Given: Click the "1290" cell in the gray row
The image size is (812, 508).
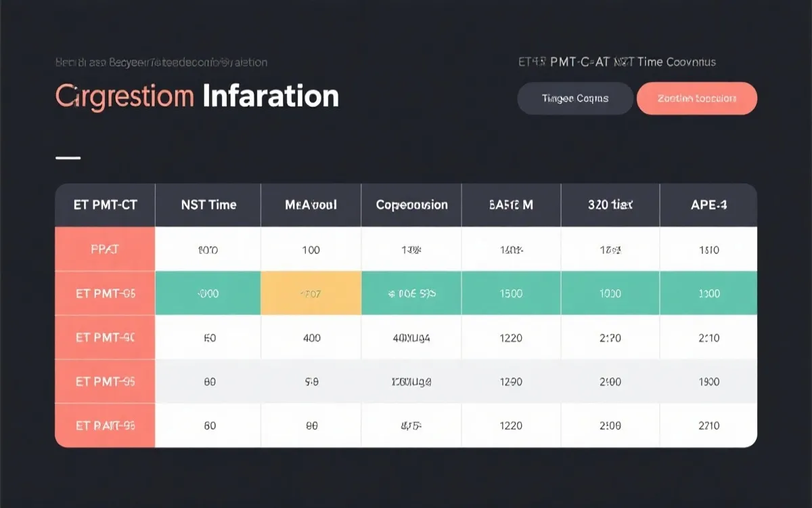Looking at the screenshot, I should (x=511, y=382).
